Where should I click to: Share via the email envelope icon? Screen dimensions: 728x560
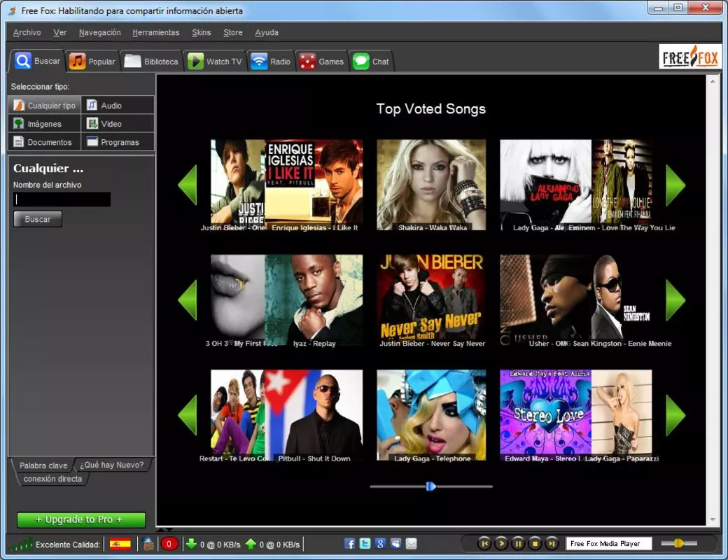(x=412, y=544)
